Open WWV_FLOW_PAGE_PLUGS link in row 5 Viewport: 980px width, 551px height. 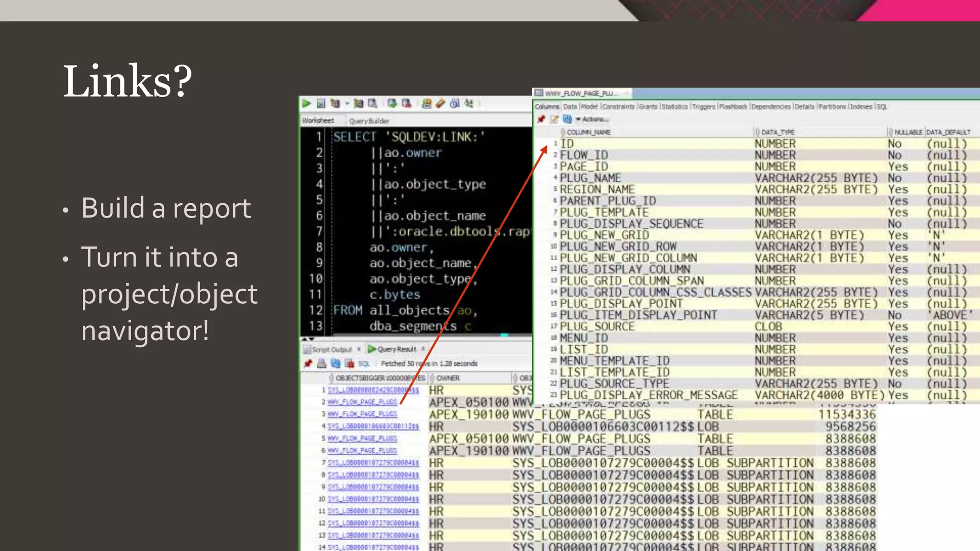362,438
